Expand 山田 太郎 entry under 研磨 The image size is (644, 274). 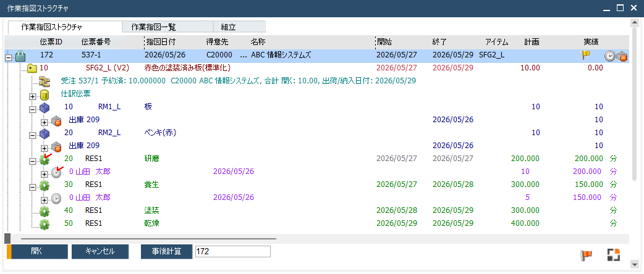coord(44,174)
